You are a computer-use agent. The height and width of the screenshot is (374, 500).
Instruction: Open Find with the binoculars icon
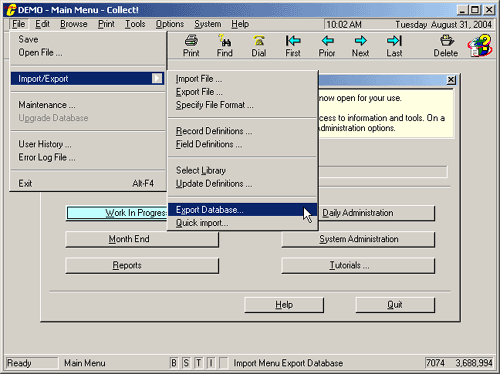click(x=224, y=41)
